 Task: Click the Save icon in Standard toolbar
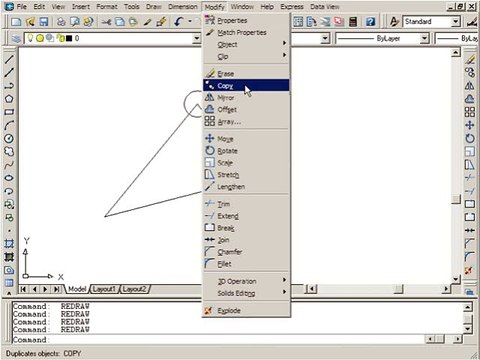tap(44, 22)
